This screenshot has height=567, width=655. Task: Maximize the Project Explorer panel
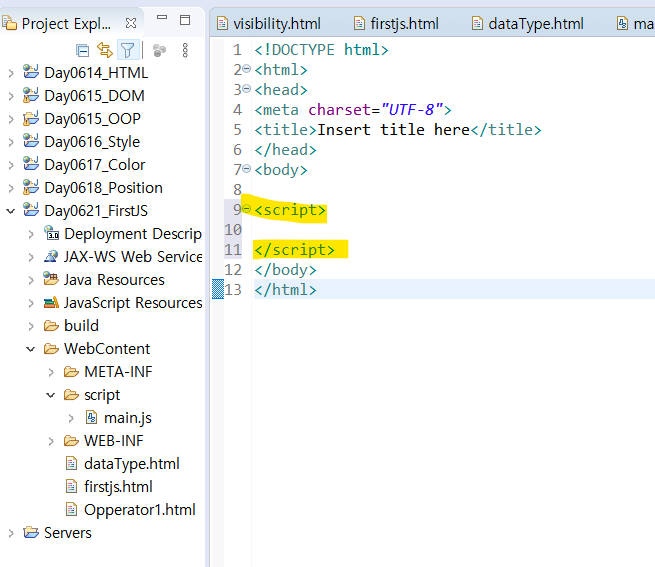click(x=185, y=20)
